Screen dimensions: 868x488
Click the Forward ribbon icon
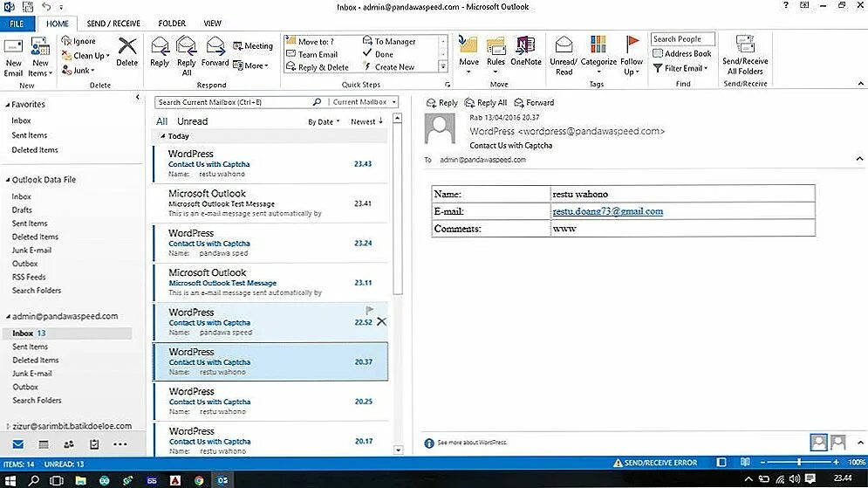pyautogui.click(x=215, y=52)
